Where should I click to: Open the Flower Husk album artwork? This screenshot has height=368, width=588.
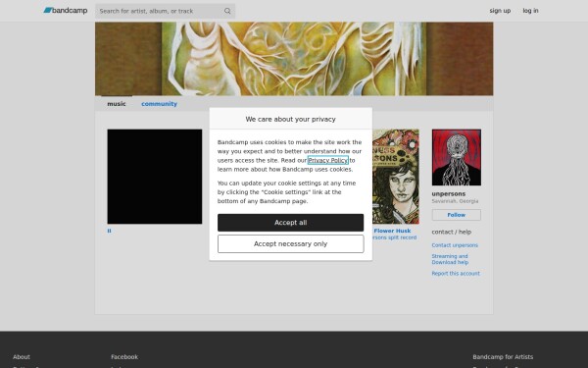pos(396,177)
